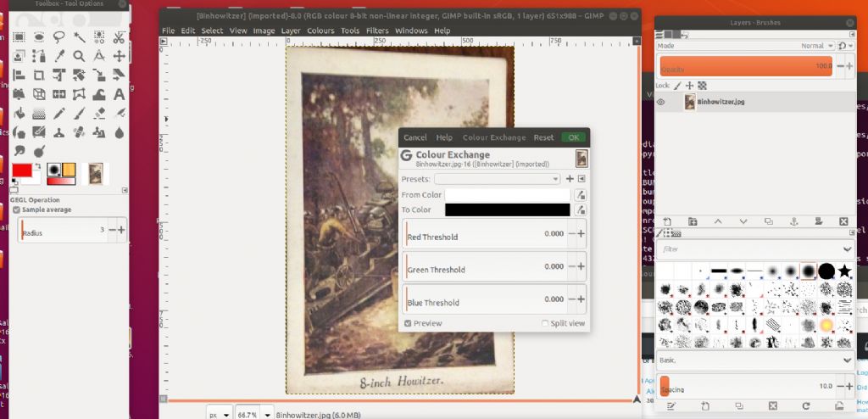Screen dimensions: 868x419
Task: Toggle the Sample average checkbox
Action: [x=17, y=209]
